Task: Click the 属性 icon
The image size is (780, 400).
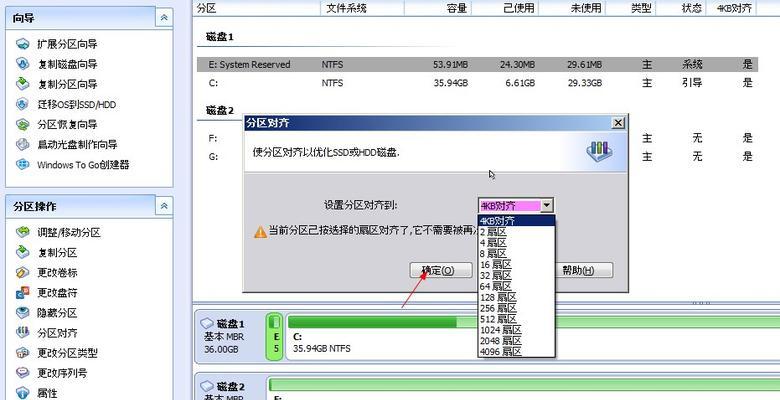Action: (x=23, y=393)
